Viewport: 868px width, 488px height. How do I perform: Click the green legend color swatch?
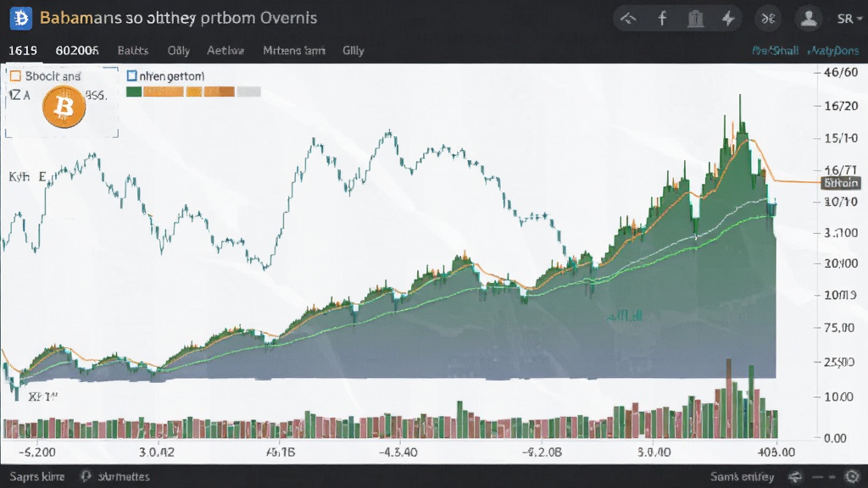[134, 91]
